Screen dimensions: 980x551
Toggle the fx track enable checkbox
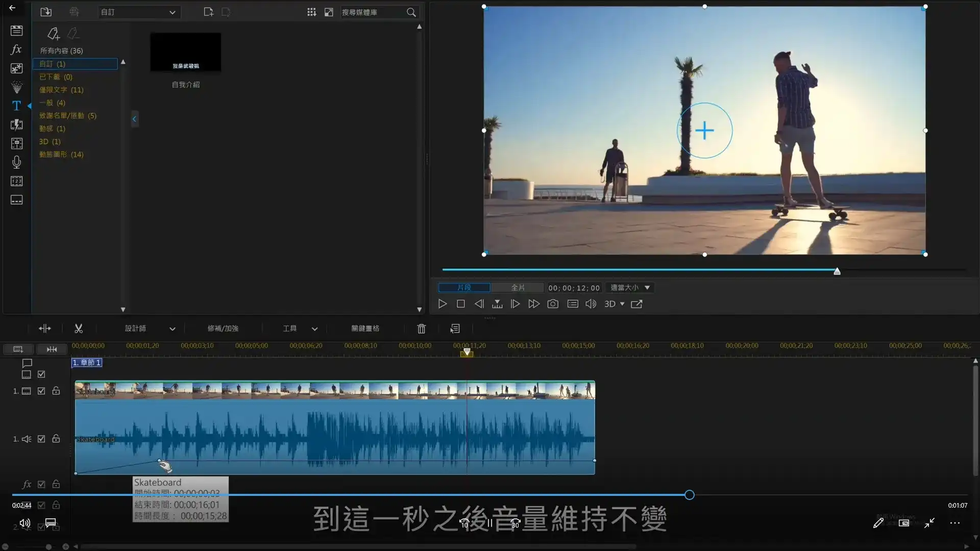coord(41,484)
